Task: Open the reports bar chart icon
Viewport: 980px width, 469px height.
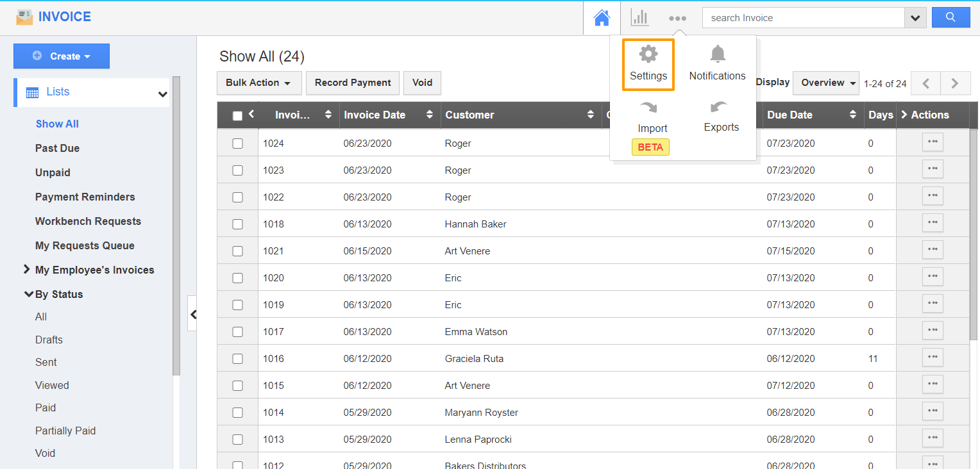Action: [x=639, y=18]
